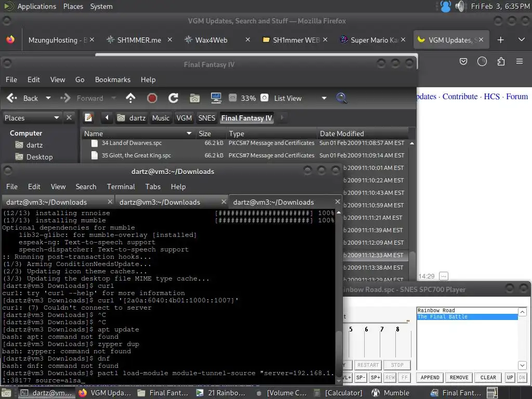This screenshot has width=532, height=399.
Task: Click the Forum link on the webpage
Action: (517, 96)
